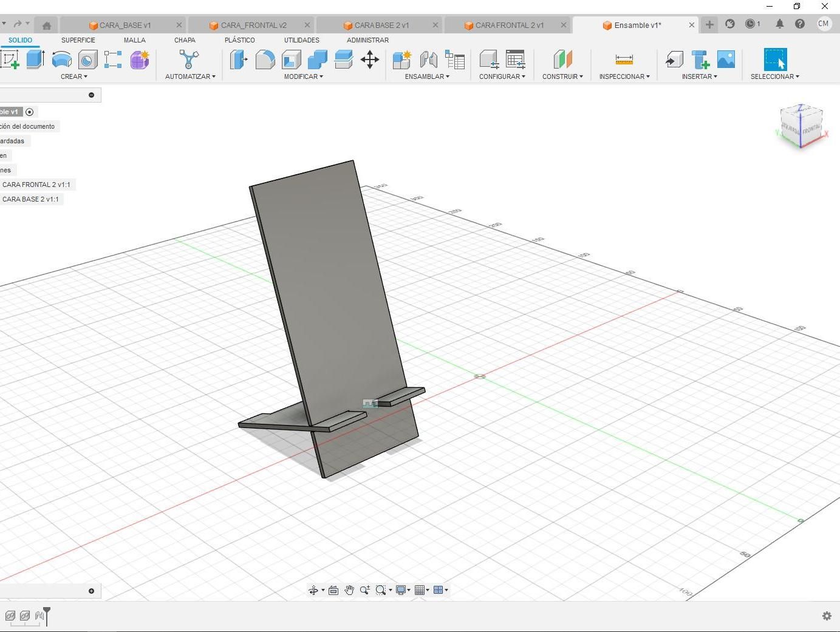Select the Hole tool

pos(87,59)
